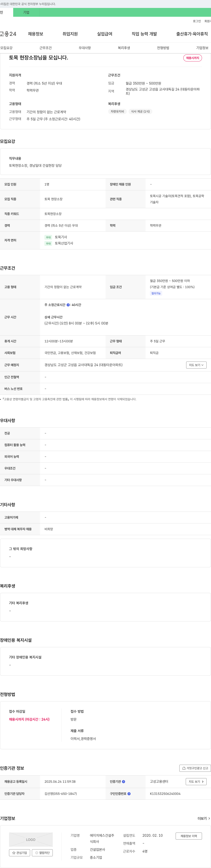Open the 고용24 home logo
The width and height of the screenshot is (211, 868).
[x=8, y=34]
